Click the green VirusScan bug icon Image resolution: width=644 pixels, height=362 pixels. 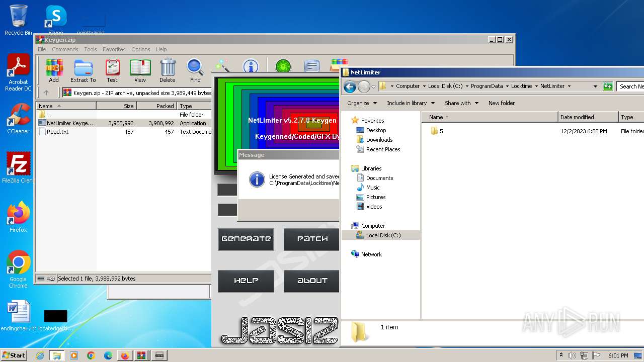[283, 66]
